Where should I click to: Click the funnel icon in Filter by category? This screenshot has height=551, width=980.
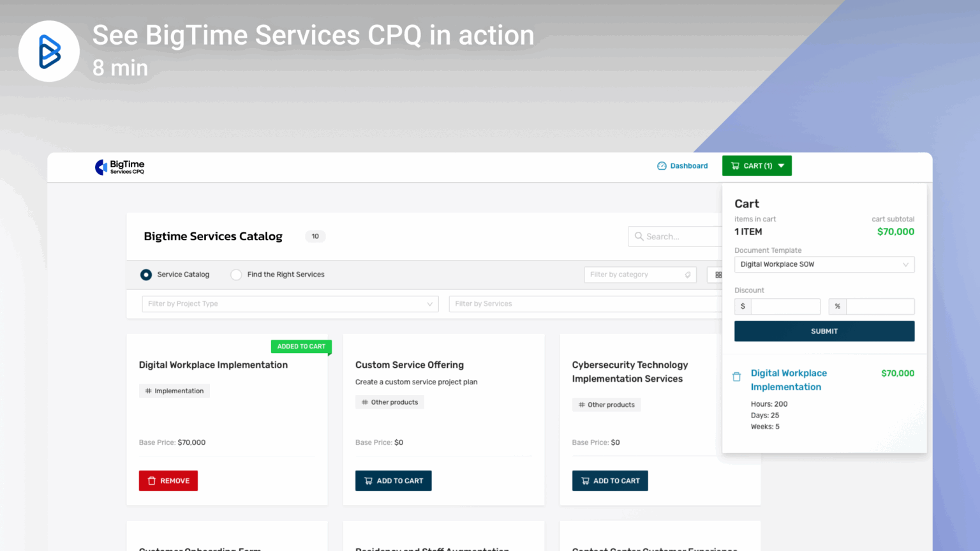click(x=687, y=275)
